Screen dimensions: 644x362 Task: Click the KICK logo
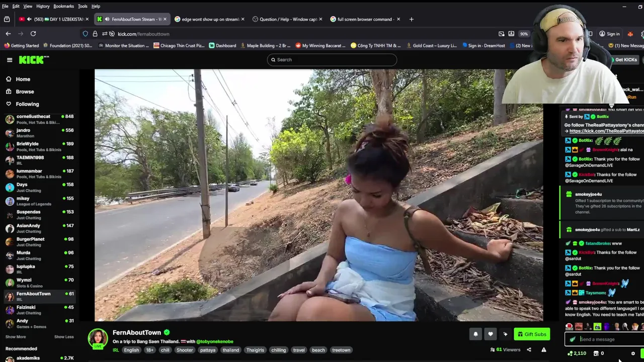click(x=34, y=60)
